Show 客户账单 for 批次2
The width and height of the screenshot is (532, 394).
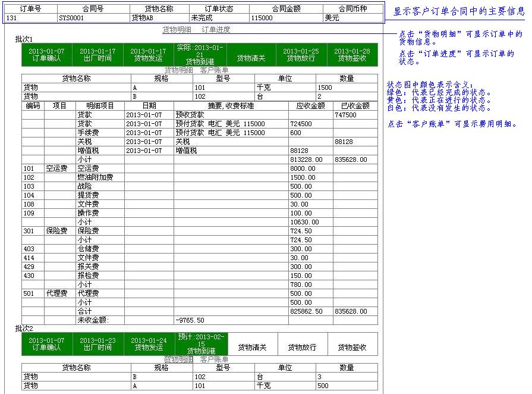(x=215, y=359)
